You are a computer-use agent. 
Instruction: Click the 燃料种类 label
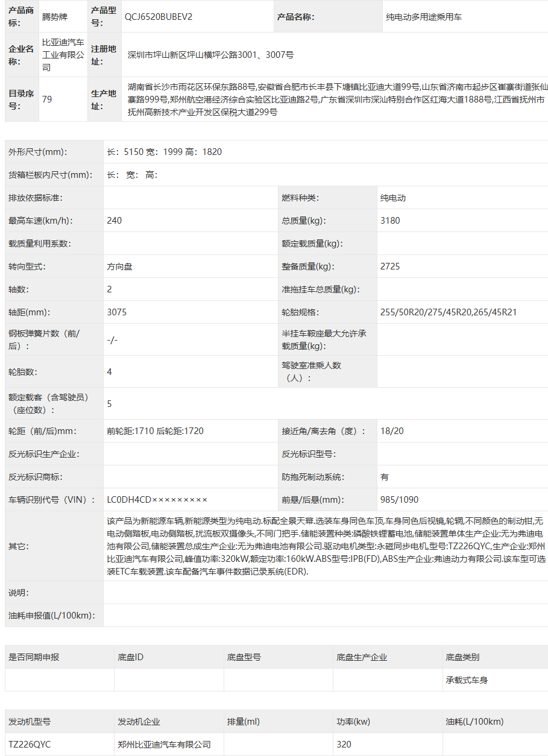click(x=300, y=198)
